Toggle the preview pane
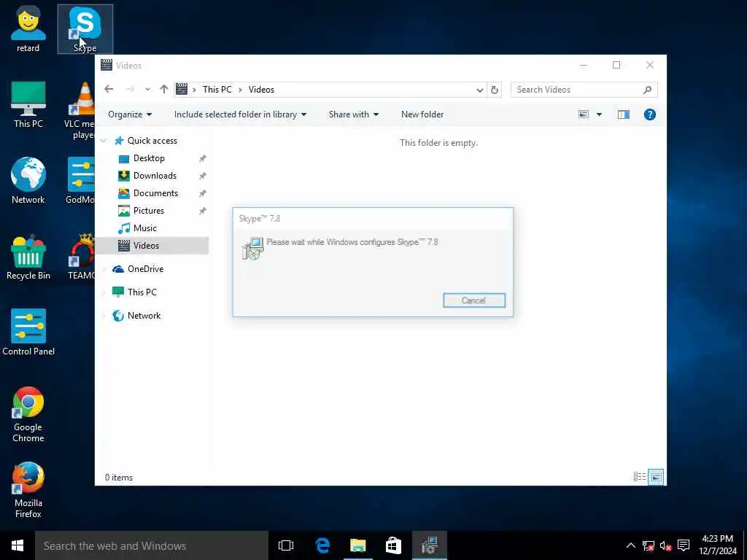This screenshot has width=747, height=560. (623, 114)
